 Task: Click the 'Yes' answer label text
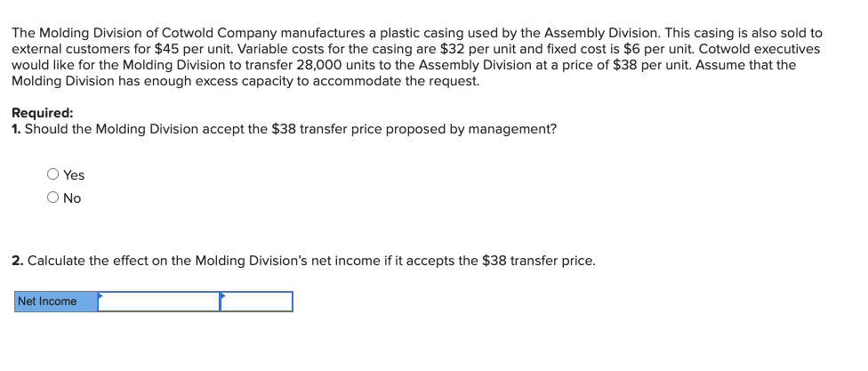pos(75,175)
